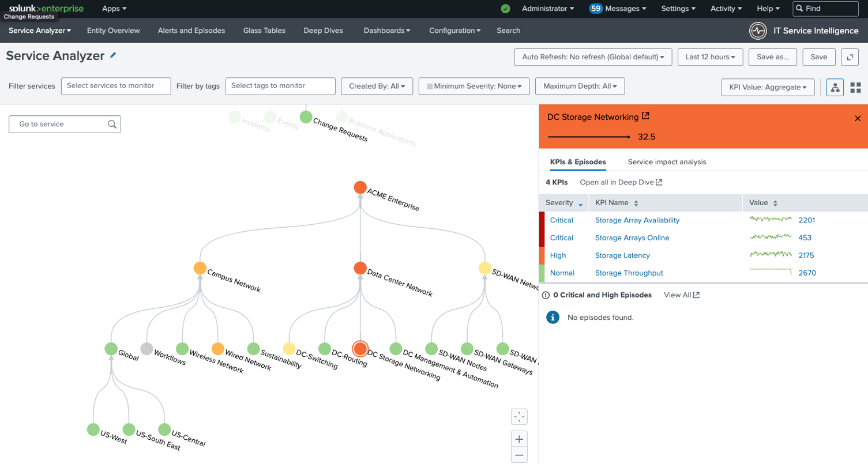The height and width of the screenshot is (464, 868).
Task: Select the Workflows service node
Action: click(146, 349)
